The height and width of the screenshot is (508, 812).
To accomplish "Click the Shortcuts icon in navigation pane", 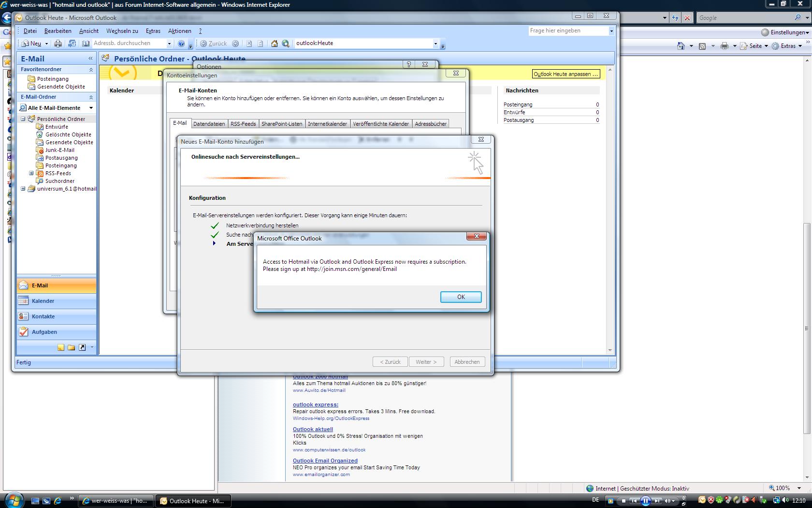I will point(82,347).
